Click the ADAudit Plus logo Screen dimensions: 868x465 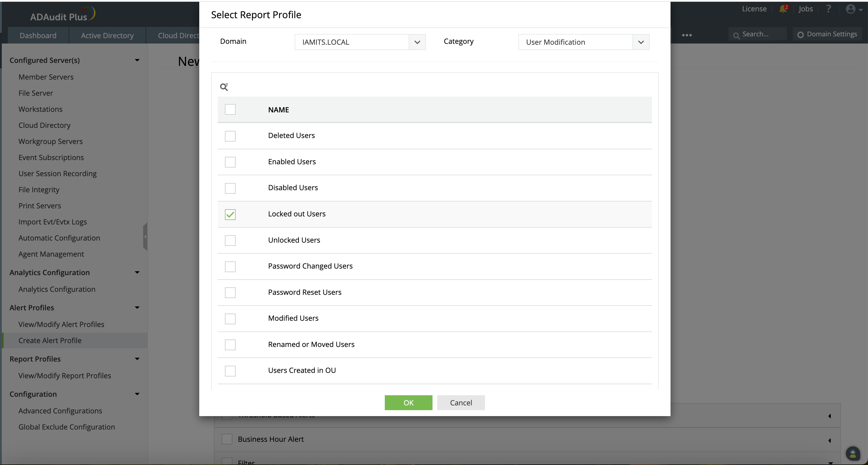pyautogui.click(x=63, y=14)
